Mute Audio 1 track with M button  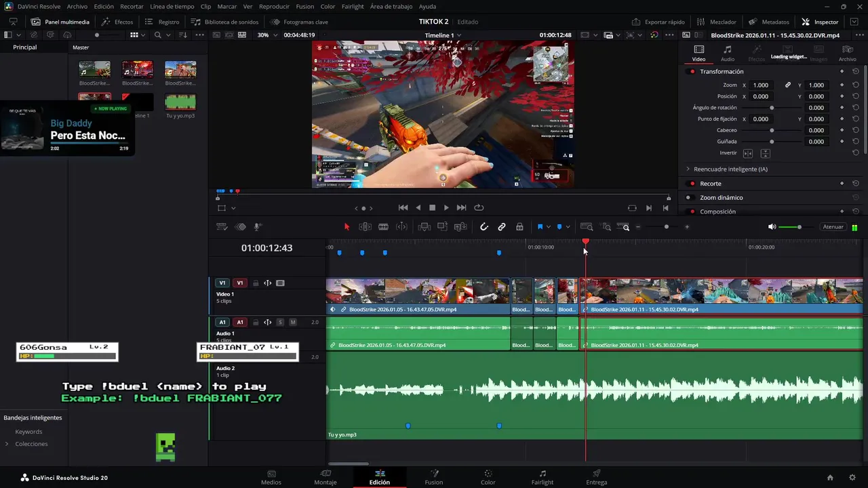click(293, 323)
